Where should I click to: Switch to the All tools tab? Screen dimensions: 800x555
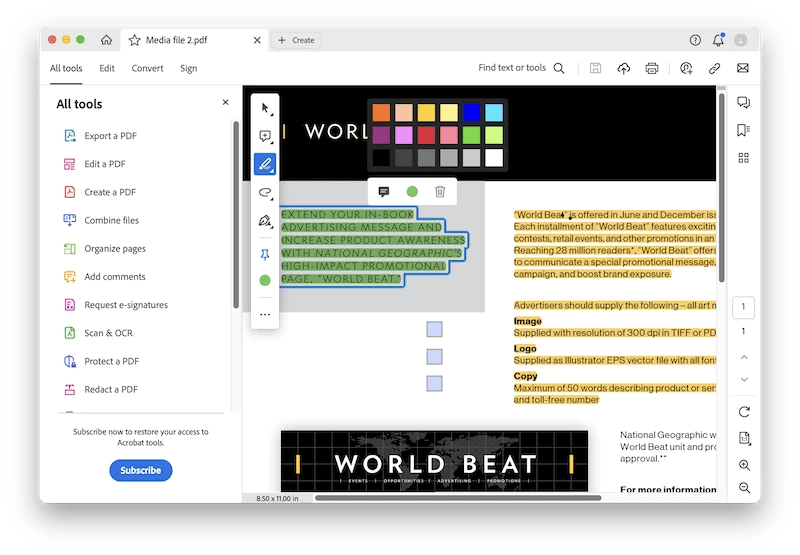(66, 68)
